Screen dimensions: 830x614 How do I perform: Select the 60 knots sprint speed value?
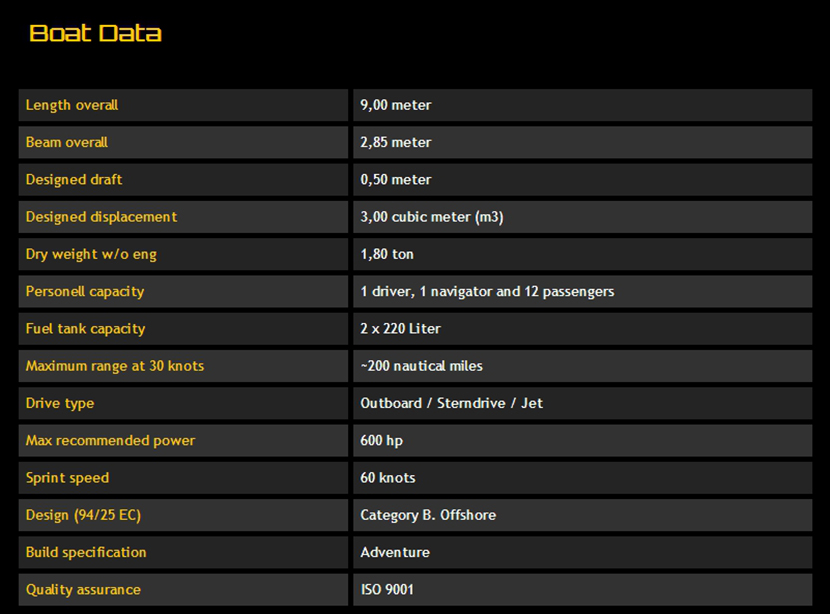pos(388,478)
